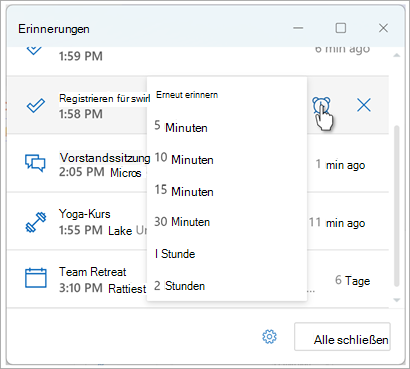Maximize the Erinnerungen window
The width and height of the screenshot is (410, 369).
[340, 28]
